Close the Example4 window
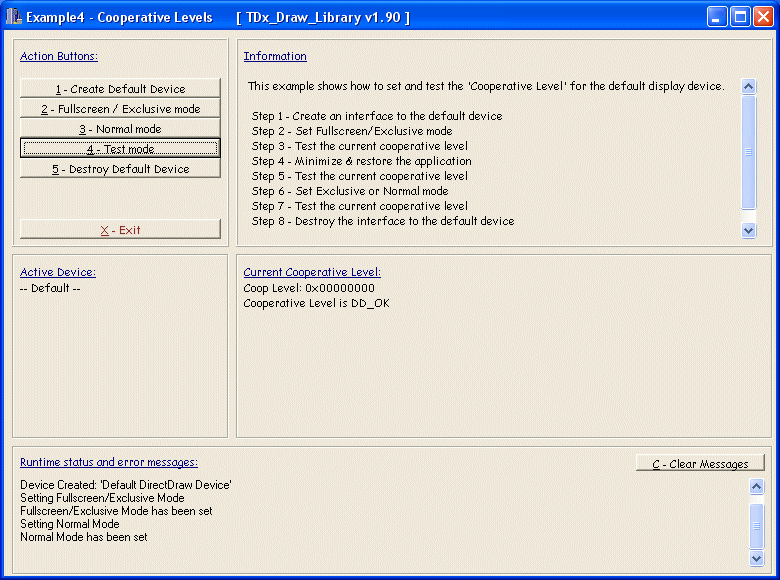This screenshot has width=780, height=580. coord(762,17)
